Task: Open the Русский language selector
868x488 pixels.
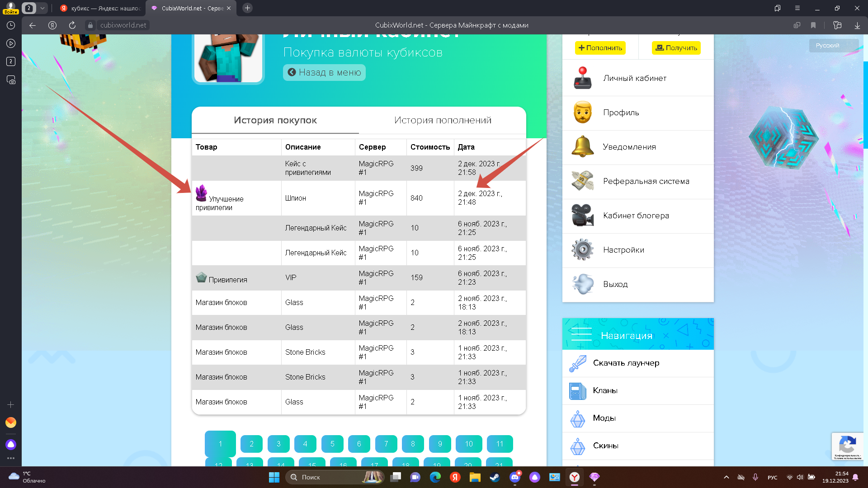Action: 827,46
